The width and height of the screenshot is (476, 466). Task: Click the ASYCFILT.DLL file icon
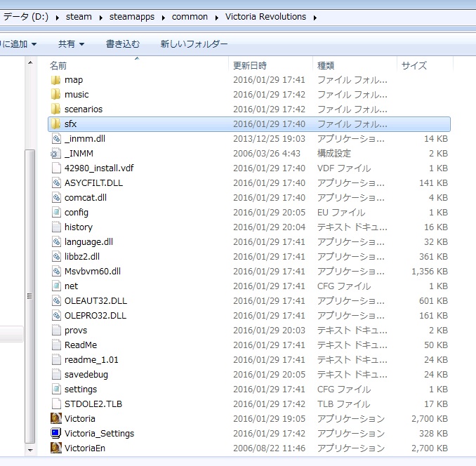tap(56, 183)
